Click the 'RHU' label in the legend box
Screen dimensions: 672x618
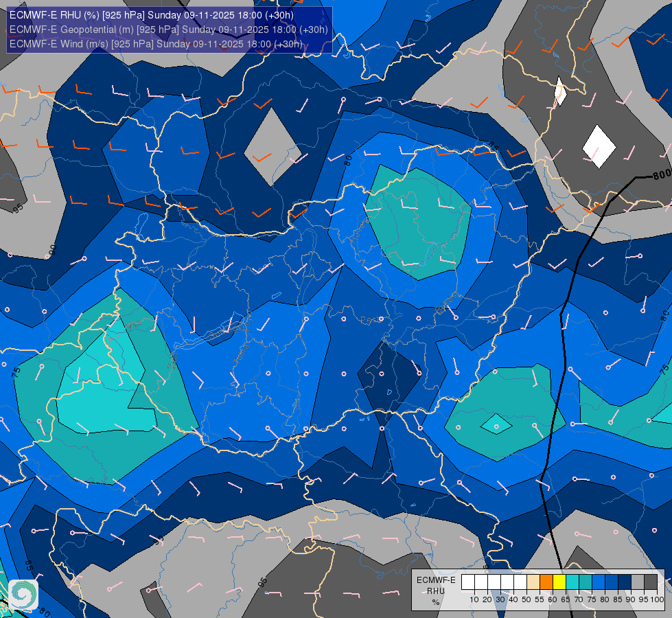(436, 591)
